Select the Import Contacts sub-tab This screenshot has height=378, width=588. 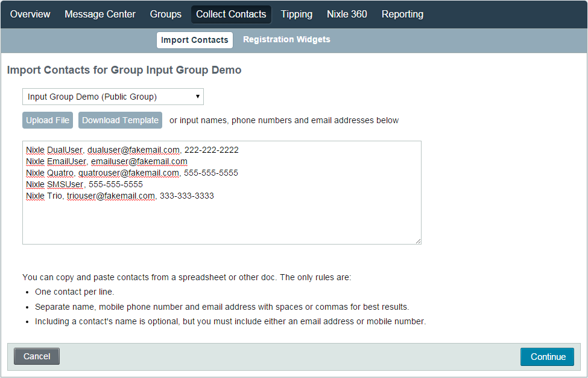195,40
